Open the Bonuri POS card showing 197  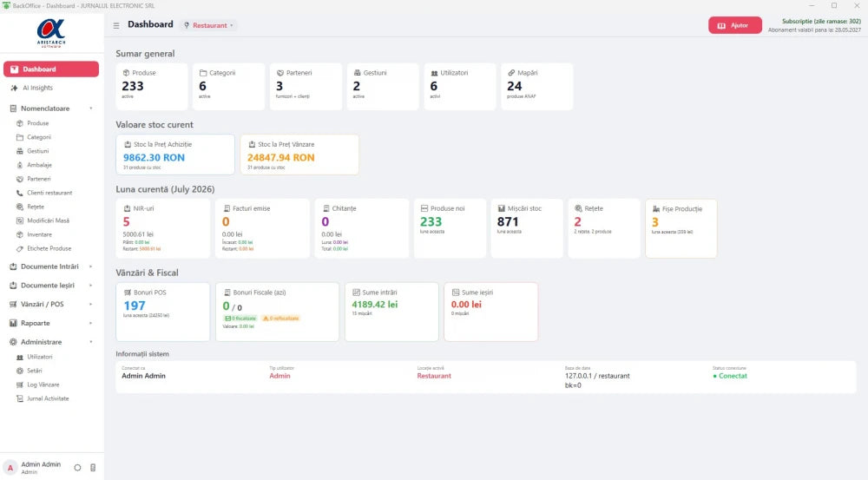point(163,312)
